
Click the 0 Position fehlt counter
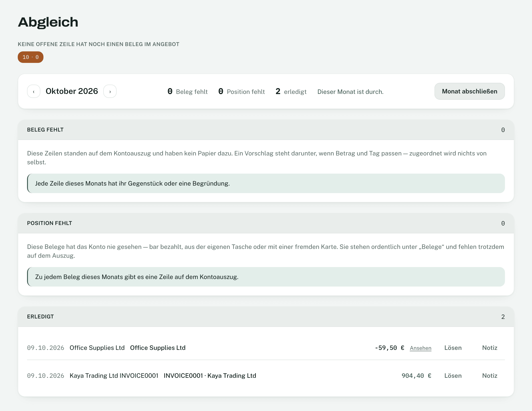[x=241, y=91]
